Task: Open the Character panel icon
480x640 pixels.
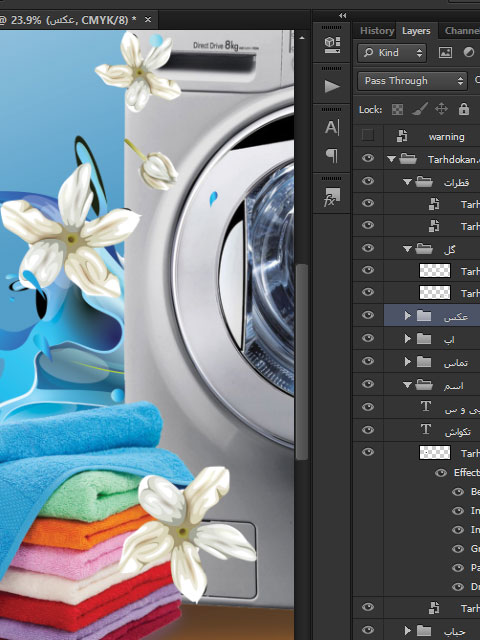Action: click(x=332, y=127)
